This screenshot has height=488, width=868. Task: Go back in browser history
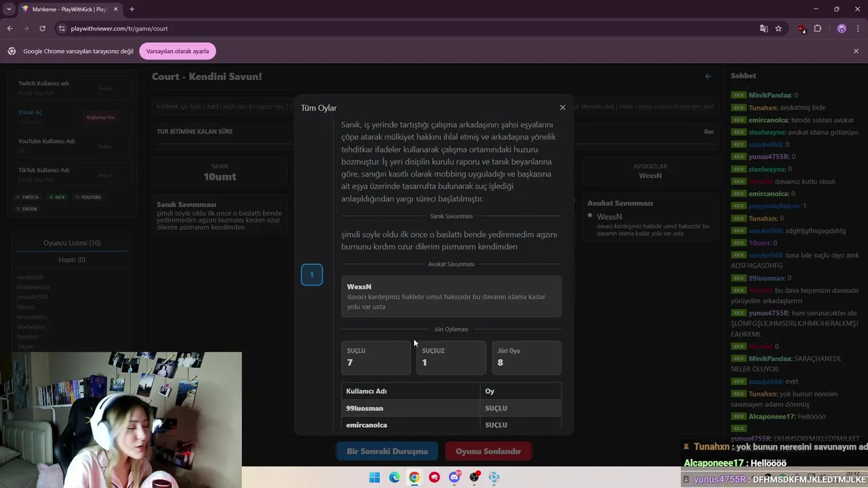[9, 28]
